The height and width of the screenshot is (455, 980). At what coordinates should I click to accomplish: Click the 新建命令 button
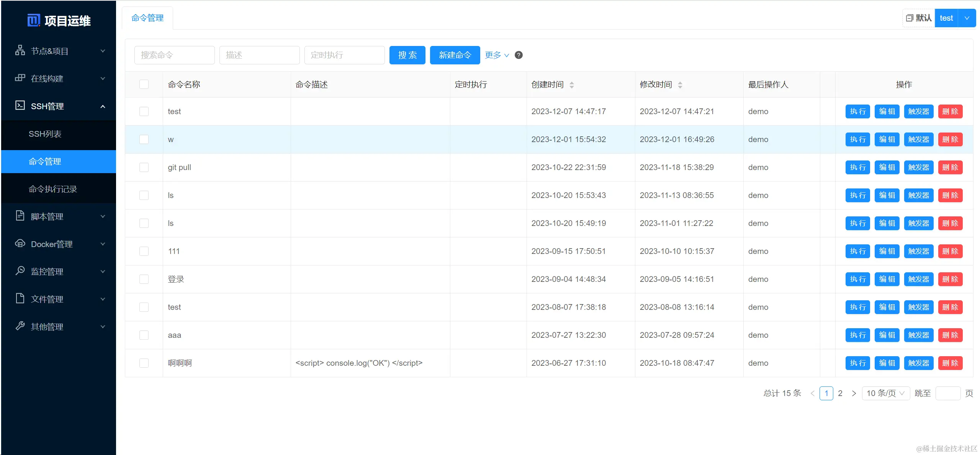(x=455, y=55)
